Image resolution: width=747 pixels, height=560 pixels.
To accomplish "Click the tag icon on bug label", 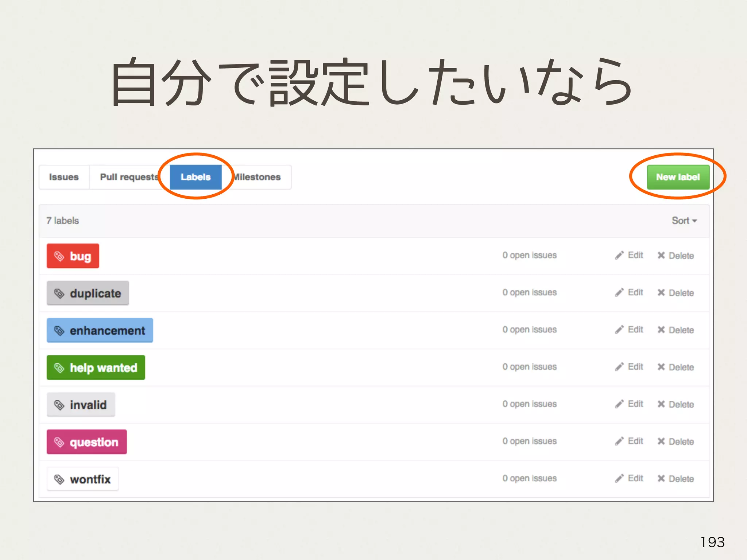I will click(59, 256).
